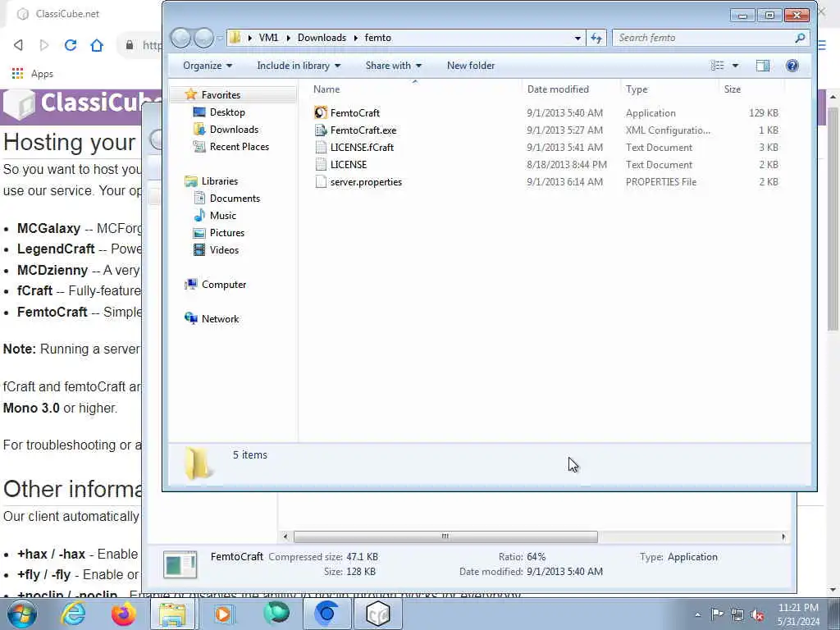This screenshot has height=630, width=840.
Task: Go to the browser home page
Action: point(97,45)
